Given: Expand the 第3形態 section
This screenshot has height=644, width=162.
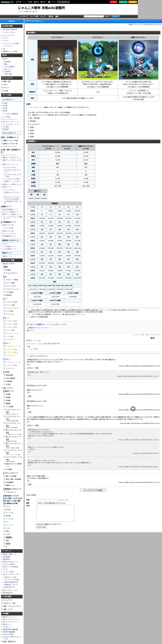Looking at the screenshot, I should click(29, 121).
